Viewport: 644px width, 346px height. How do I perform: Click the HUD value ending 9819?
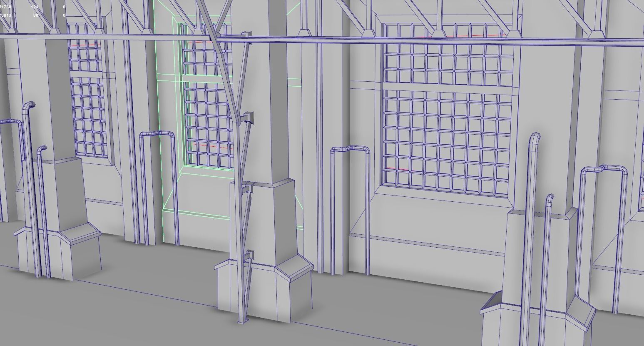(5, 15)
